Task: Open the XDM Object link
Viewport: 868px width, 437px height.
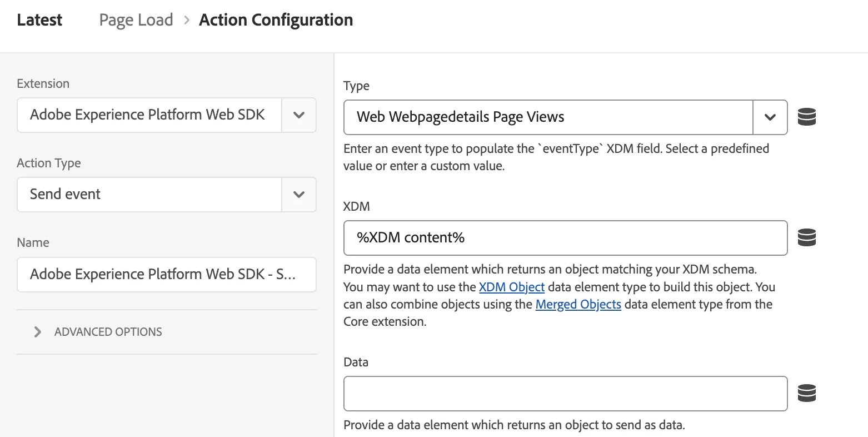Action: point(512,287)
